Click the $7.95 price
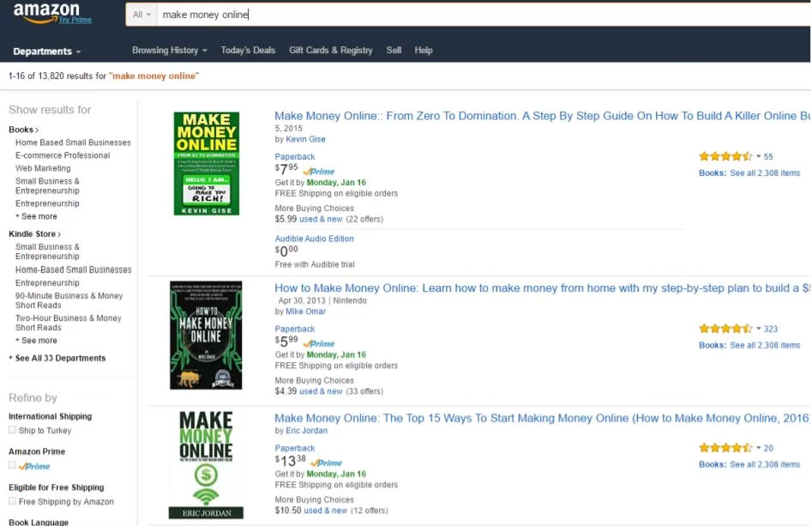Viewport: 812px width, 526px height. pyautogui.click(x=286, y=169)
